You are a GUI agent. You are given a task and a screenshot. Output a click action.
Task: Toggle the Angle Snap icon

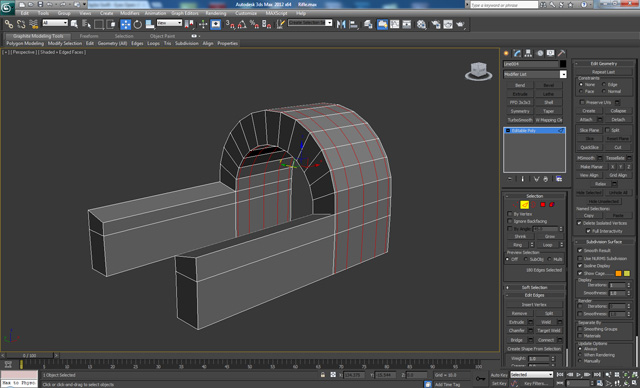[x=242, y=24]
